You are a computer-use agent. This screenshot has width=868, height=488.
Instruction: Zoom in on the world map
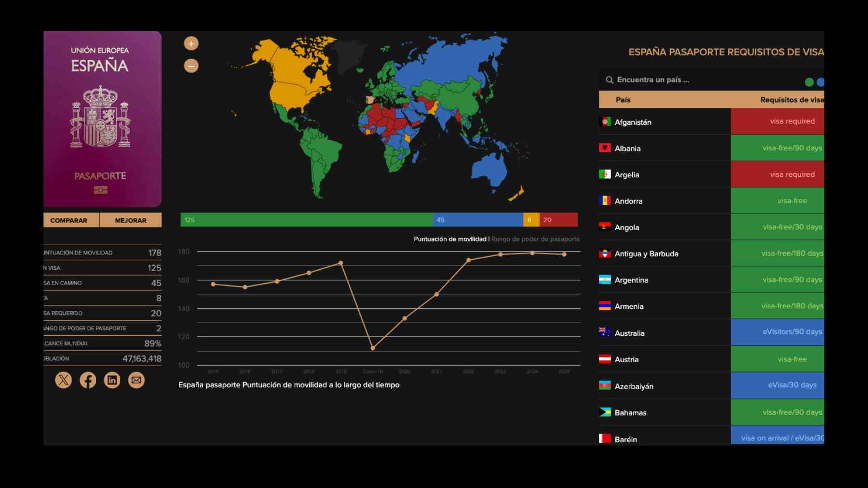(x=191, y=44)
